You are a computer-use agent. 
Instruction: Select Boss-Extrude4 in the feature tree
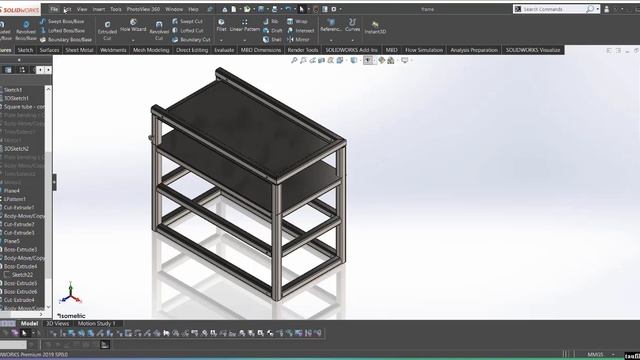(x=20, y=267)
